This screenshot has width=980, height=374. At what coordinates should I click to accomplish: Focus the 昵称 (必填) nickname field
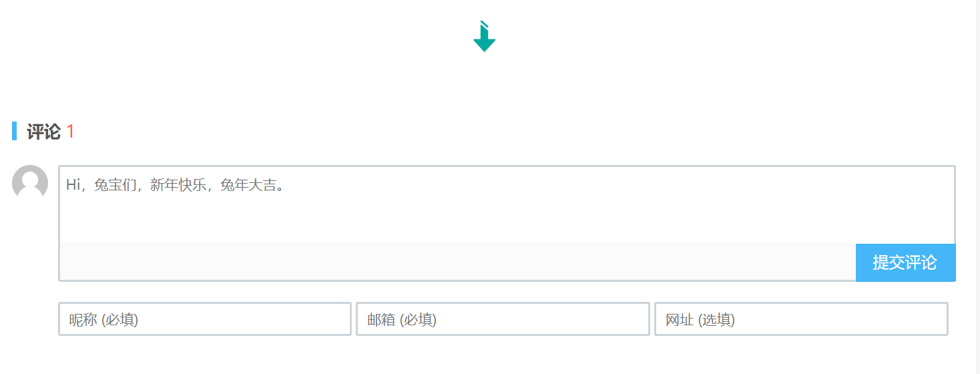click(x=205, y=319)
